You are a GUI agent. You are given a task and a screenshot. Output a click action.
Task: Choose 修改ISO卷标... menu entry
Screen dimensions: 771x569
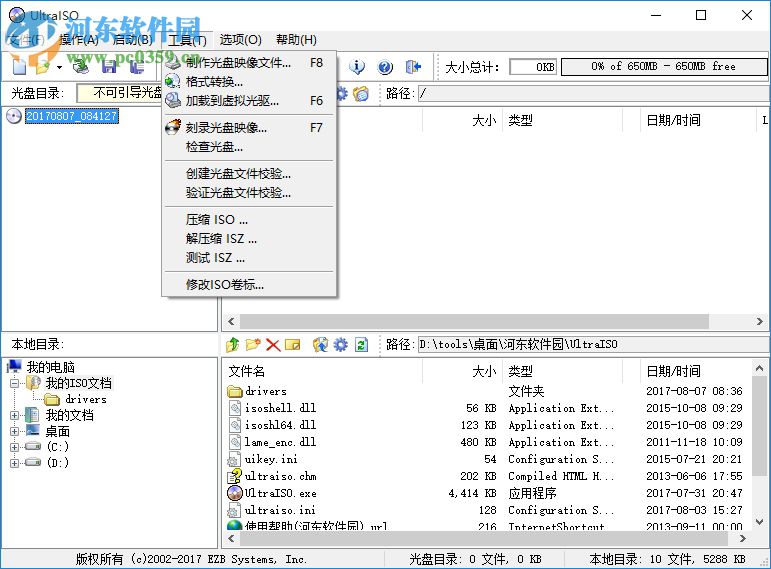click(x=249, y=284)
